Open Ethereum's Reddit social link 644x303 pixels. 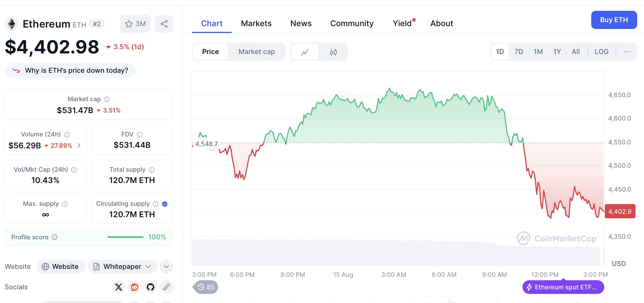[135, 287]
